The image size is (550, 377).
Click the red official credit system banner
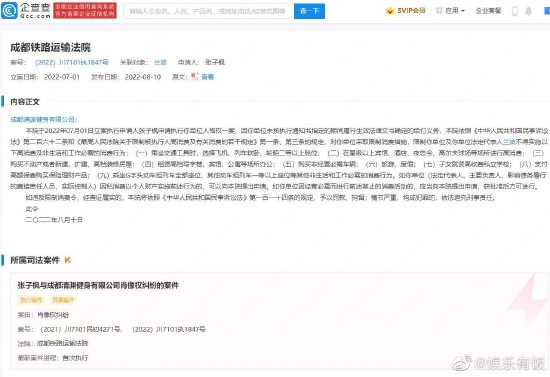[x=85, y=11]
